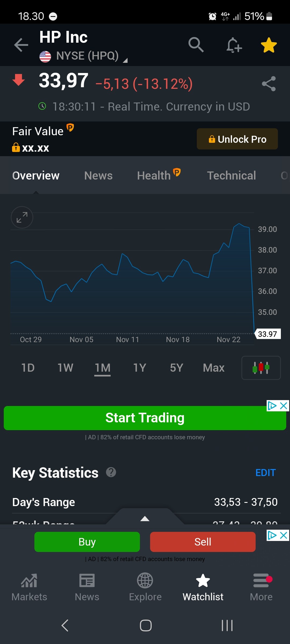Tap the locked Fair Value xx.xx
This screenshot has width=290, height=644.
pos(31,148)
